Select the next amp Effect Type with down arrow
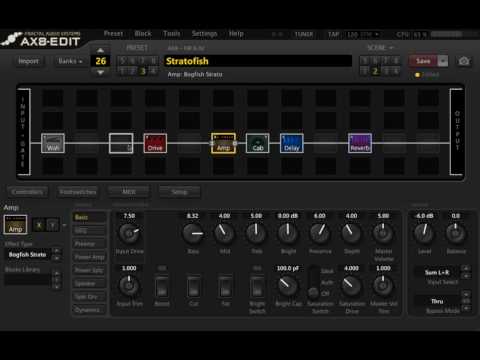The image size is (480, 360). (x=57, y=258)
